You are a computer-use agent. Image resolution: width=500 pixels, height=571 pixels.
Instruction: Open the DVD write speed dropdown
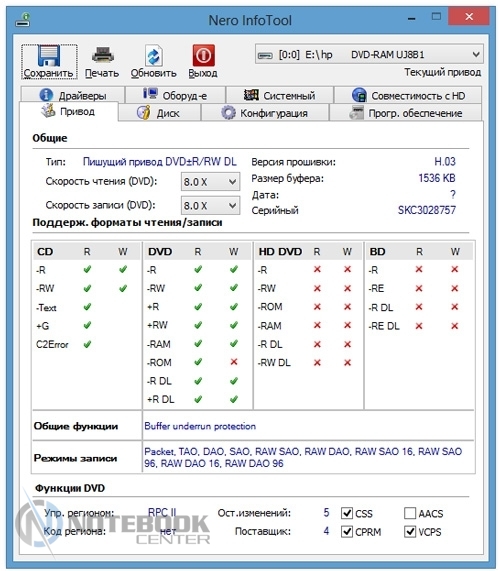[210, 205]
